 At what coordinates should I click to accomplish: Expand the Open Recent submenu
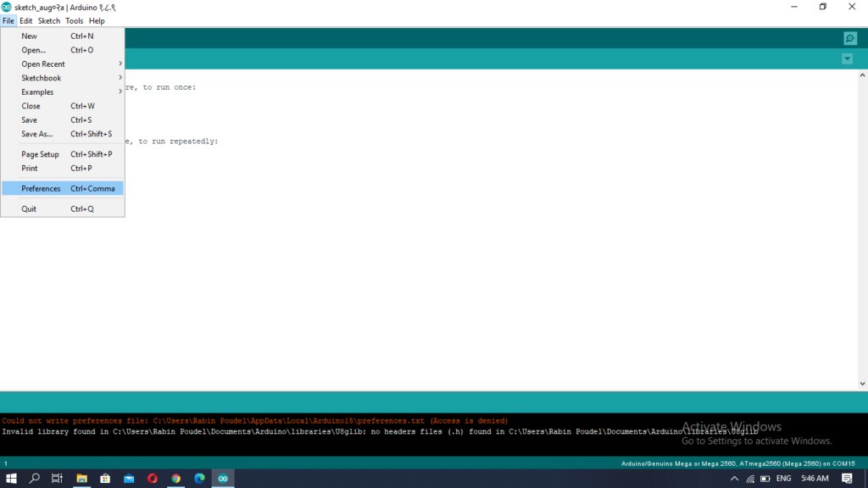(63, 64)
